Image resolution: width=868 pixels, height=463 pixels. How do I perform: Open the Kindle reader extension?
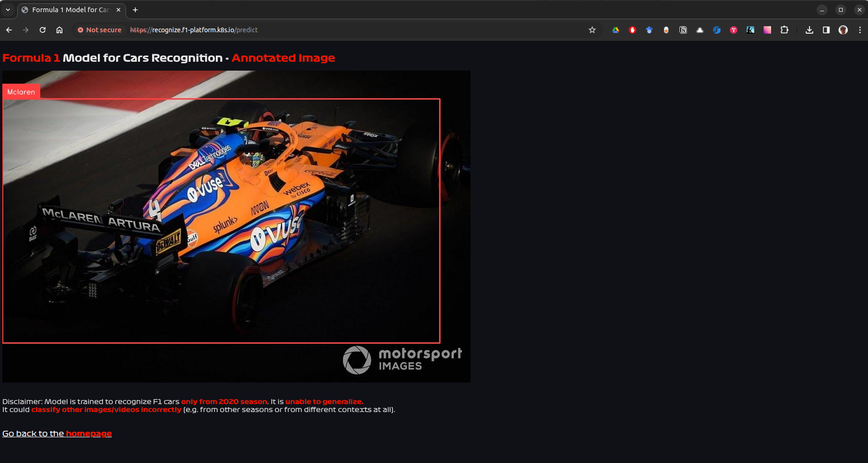pos(750,30)
